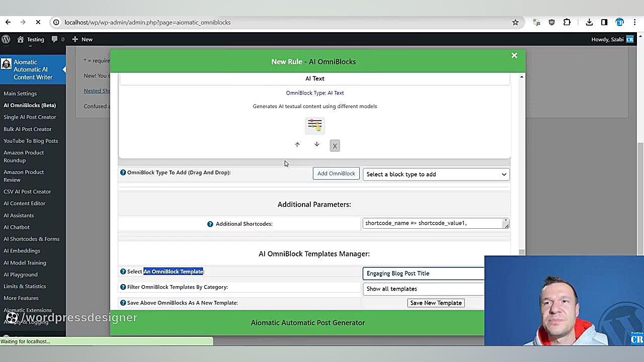The image size is (644, 362).
Task: Move AI Text block down with arrow
Action: 316,144
